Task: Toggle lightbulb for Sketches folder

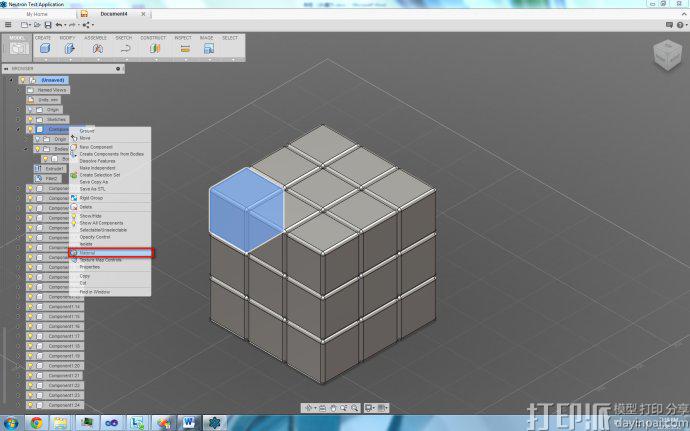Action: [x=30, y=119]
